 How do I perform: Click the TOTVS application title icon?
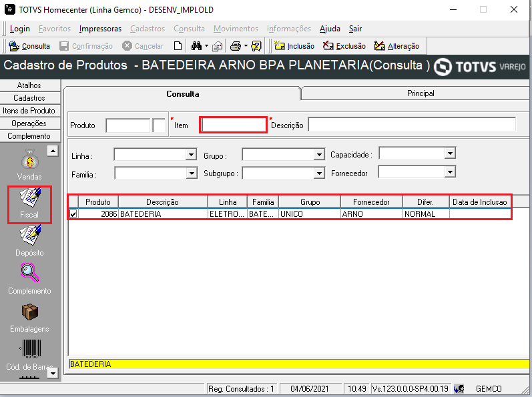coord(9,9)
